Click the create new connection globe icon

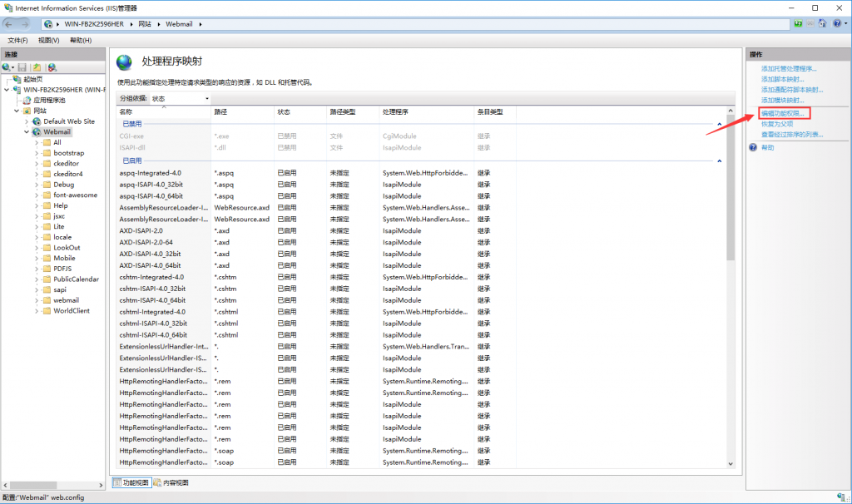tap(6, 67)
